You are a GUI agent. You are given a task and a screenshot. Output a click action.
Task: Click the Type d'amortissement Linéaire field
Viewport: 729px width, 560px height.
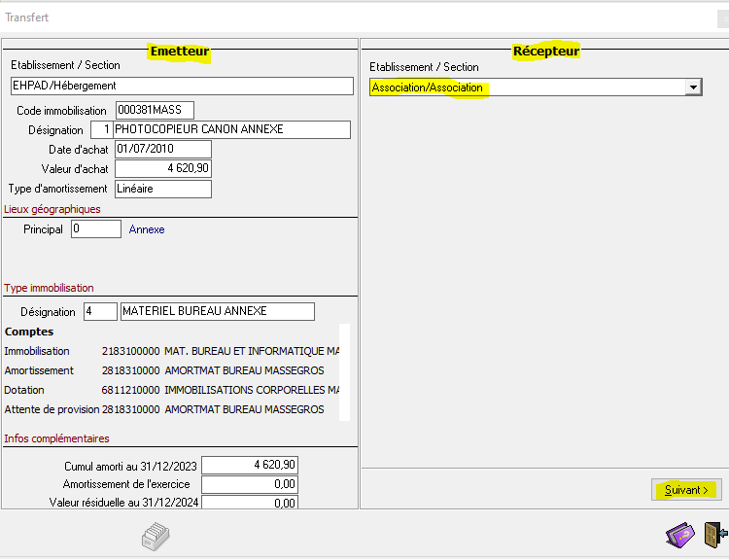click(x=162, y=189)
